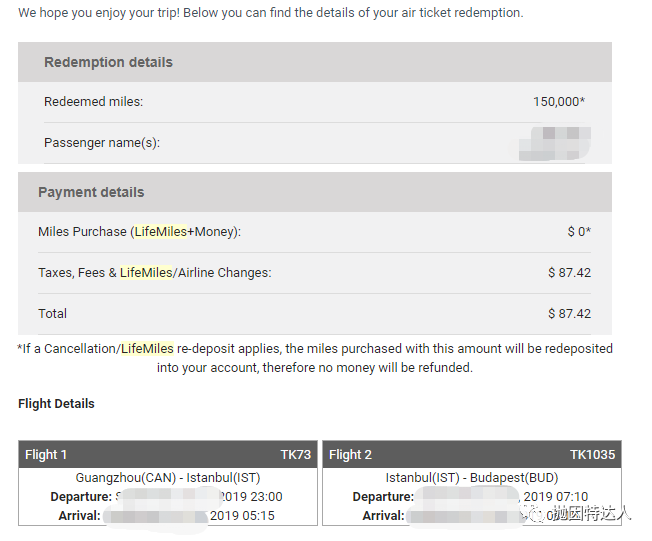Click the watermark logo icon at bottom right
This screenshot has height=541, width=652.
click(x=534, y=514)
